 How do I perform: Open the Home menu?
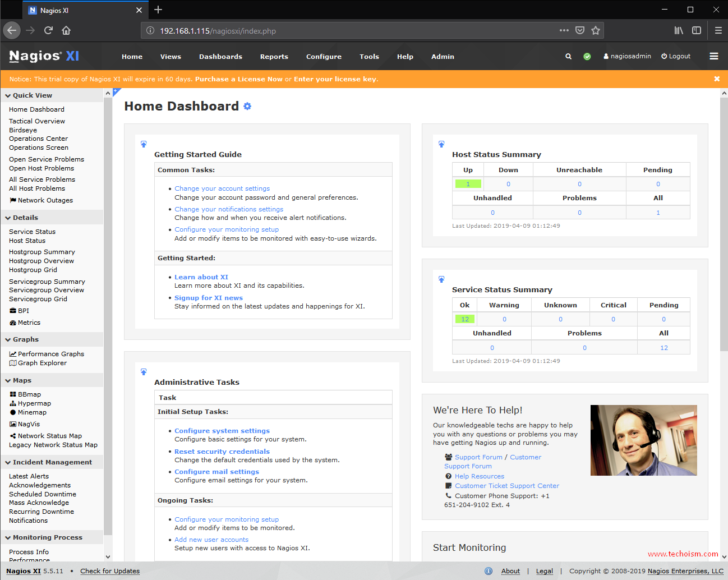(x=132, y=57)
